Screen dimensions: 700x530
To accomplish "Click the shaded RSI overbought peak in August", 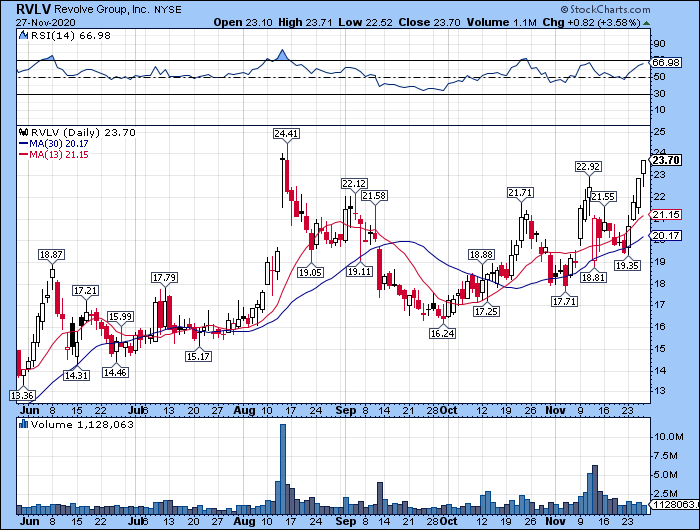I will (x=282, y=55).
